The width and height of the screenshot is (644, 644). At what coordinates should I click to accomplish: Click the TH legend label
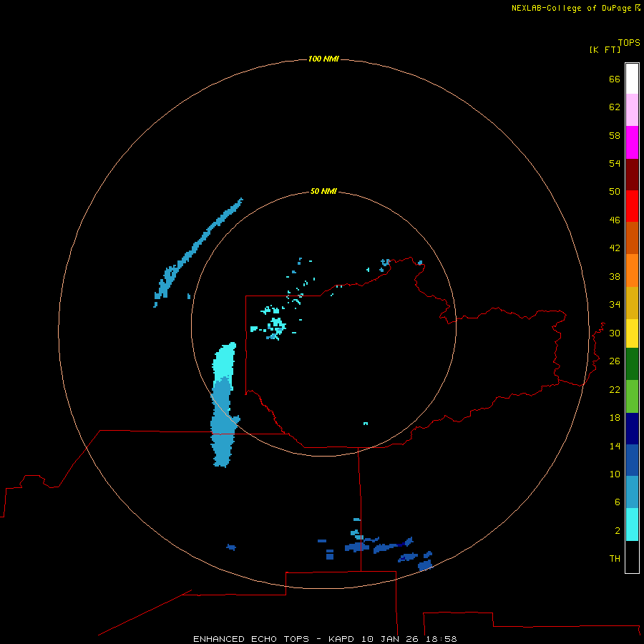(x=615, y=559)
